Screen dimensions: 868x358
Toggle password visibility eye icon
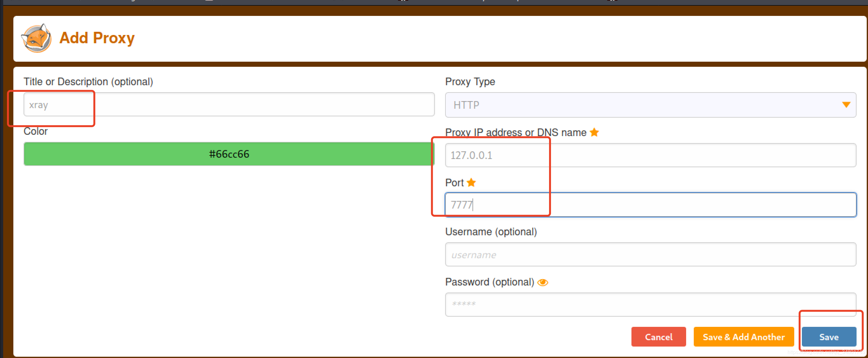pyautogui.click(x=542, y=282)
